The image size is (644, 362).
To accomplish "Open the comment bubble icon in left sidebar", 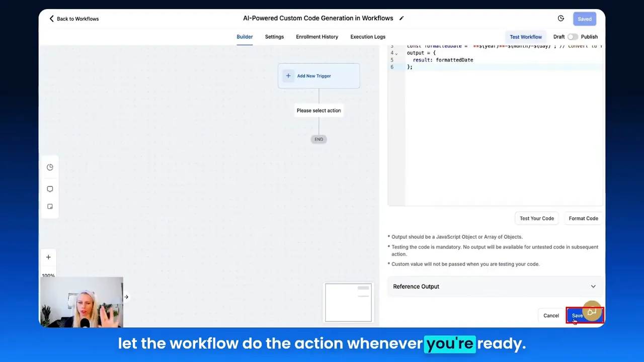I will point(50,189).
